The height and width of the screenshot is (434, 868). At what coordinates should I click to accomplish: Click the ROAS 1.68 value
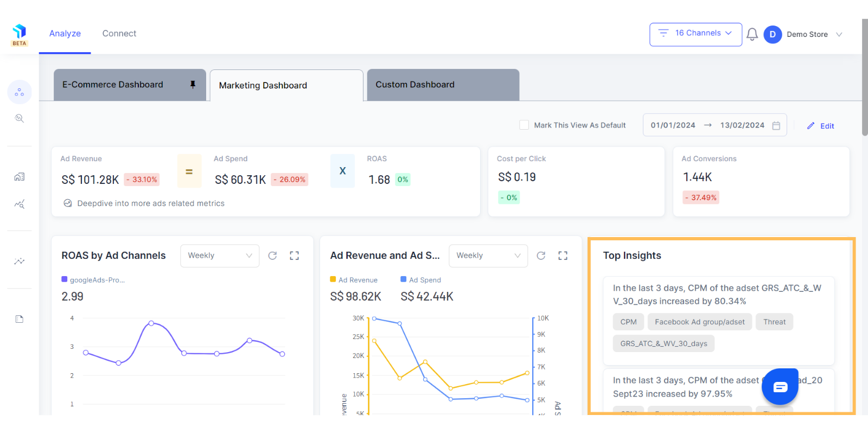[x=379, y=180]
